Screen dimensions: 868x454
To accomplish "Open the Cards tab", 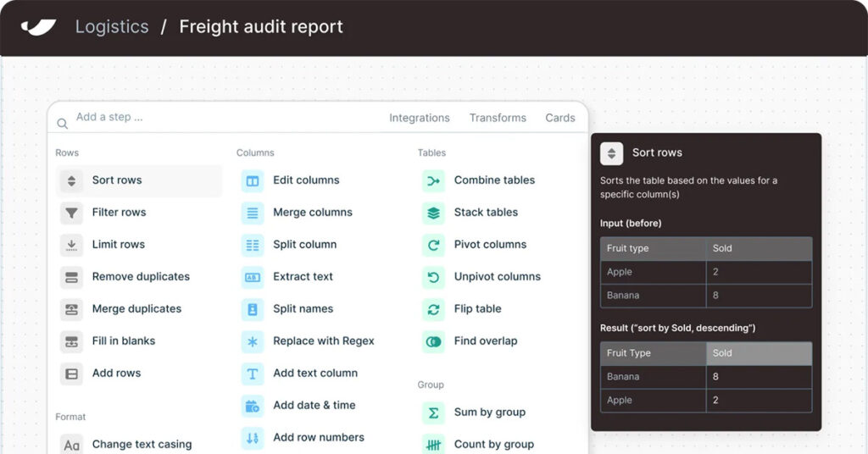I will pyautogui.click(x=559, y=118).
